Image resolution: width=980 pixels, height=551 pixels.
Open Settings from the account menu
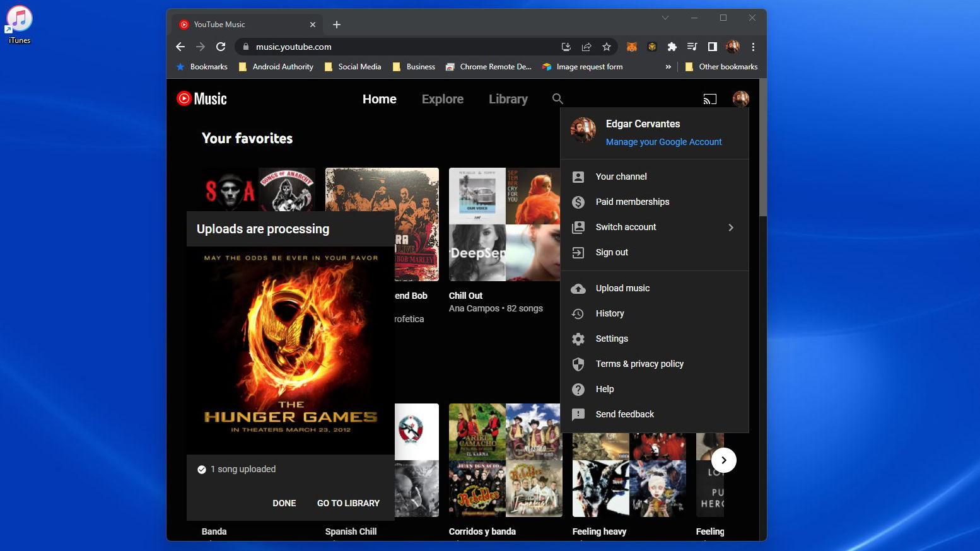(612, 339)
